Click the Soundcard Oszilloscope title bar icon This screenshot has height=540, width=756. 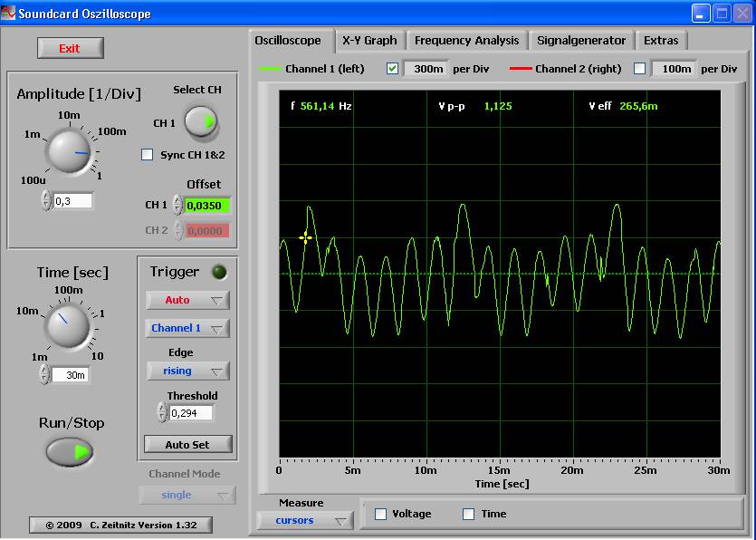(x=8, y=13)
